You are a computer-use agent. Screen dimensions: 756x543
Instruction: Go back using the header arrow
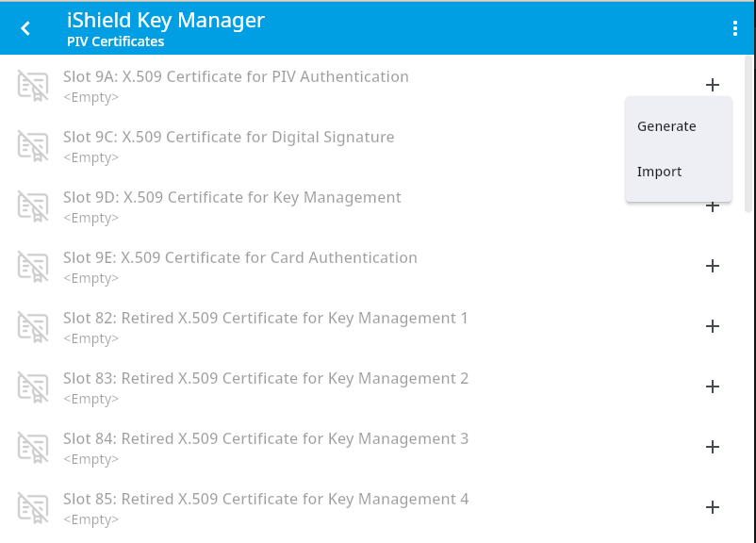click(25, 28)
